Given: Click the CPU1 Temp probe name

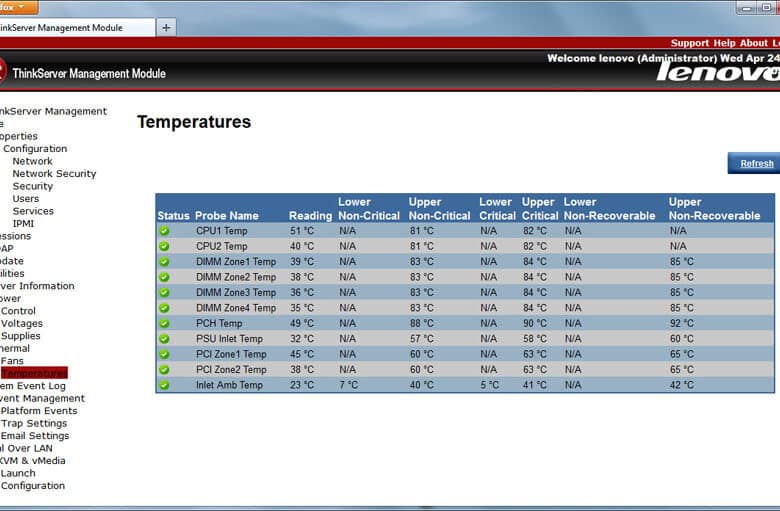Looking at the screenshot, I should click(x=221, y=231).
